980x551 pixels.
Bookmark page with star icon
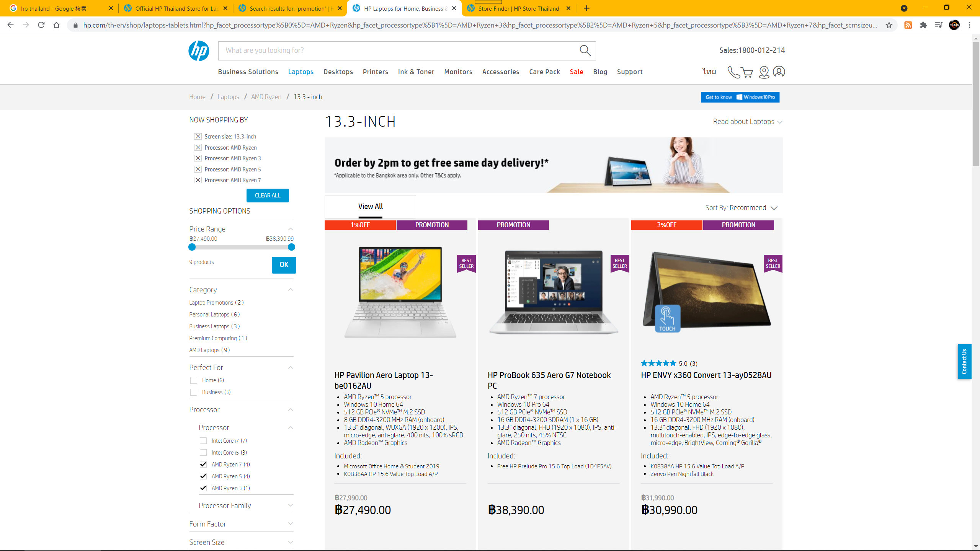(x=889, y=25)
